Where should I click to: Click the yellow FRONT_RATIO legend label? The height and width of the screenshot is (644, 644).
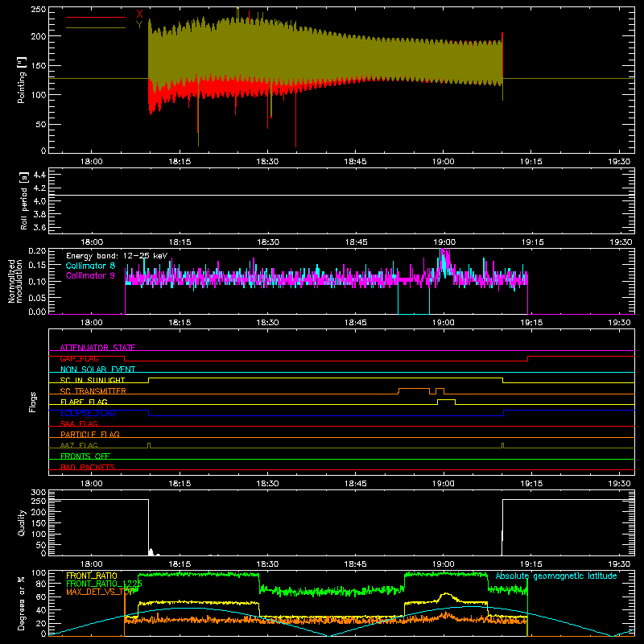point(92,576)
